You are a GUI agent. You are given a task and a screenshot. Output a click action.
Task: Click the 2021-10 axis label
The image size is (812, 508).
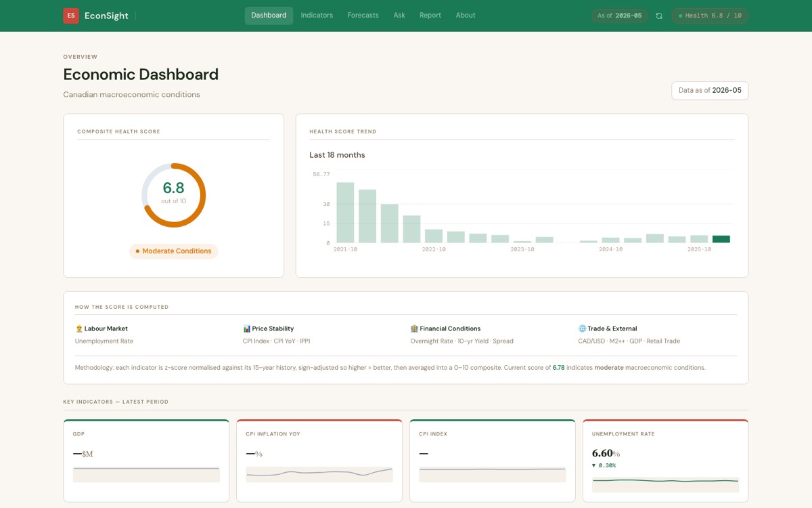click(x=345, y=249)
